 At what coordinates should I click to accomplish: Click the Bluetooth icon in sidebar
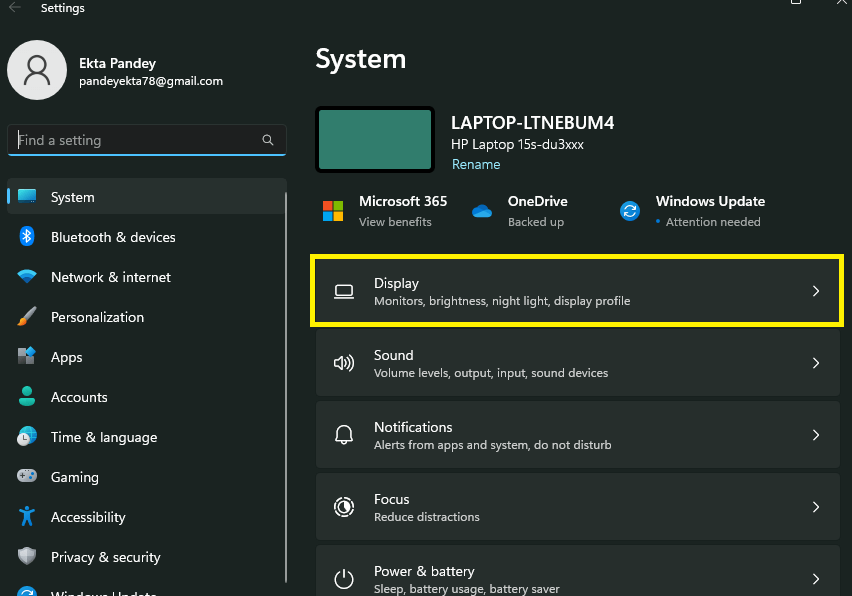pos(28,237)
